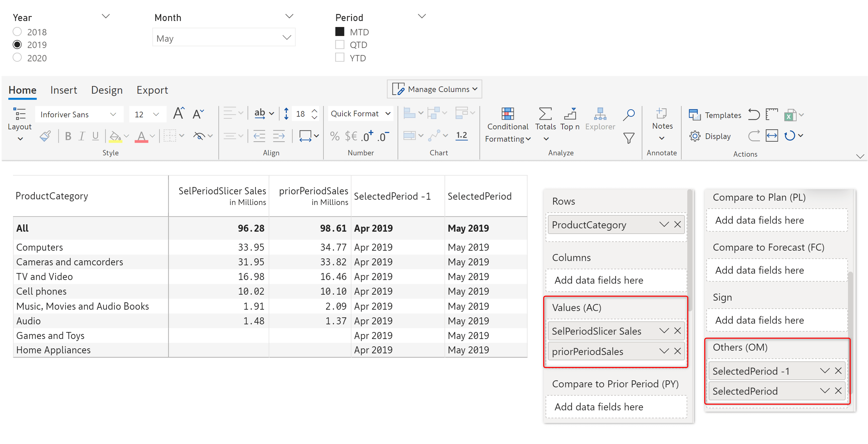Click the row height stepper up arrow
The image size is (868, 444).
point(314,110)
